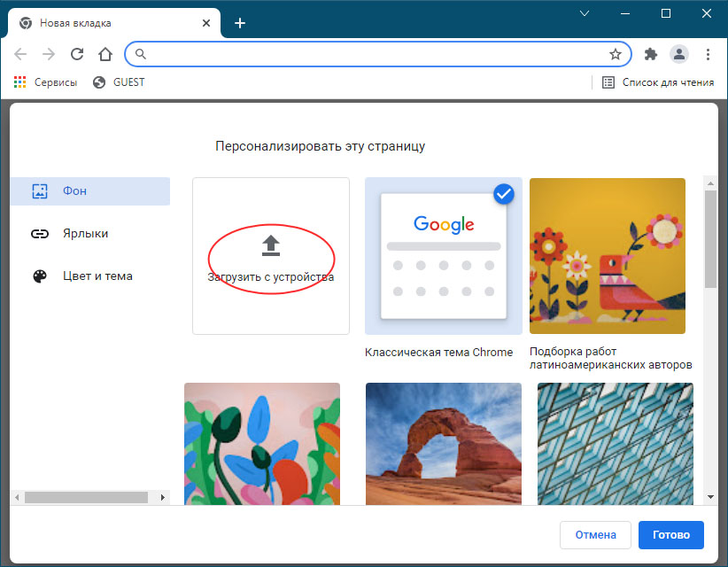Screen dimensions: 728x567
Task: Open Список для чтения reading list
Action: click(658, 82)
